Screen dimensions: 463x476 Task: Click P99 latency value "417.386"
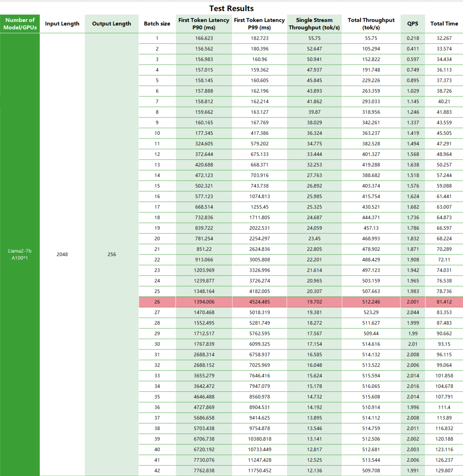pyautogui.click(x=259, y=133)
